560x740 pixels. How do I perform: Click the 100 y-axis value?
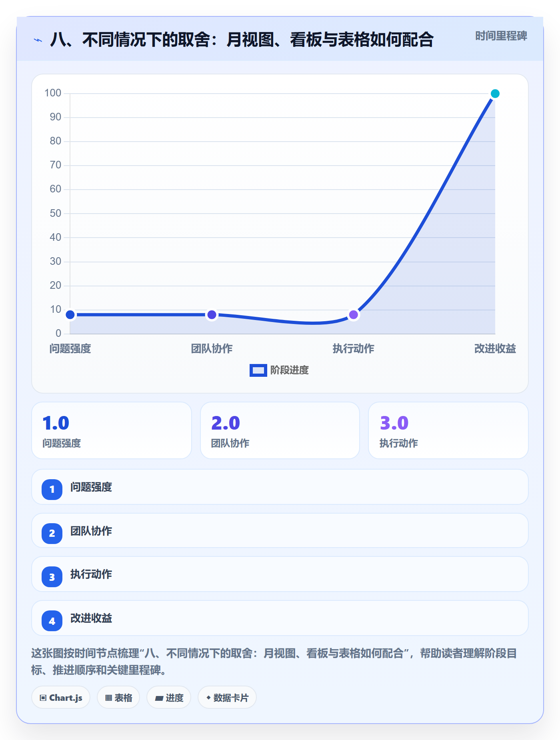[x=53, y=93]
